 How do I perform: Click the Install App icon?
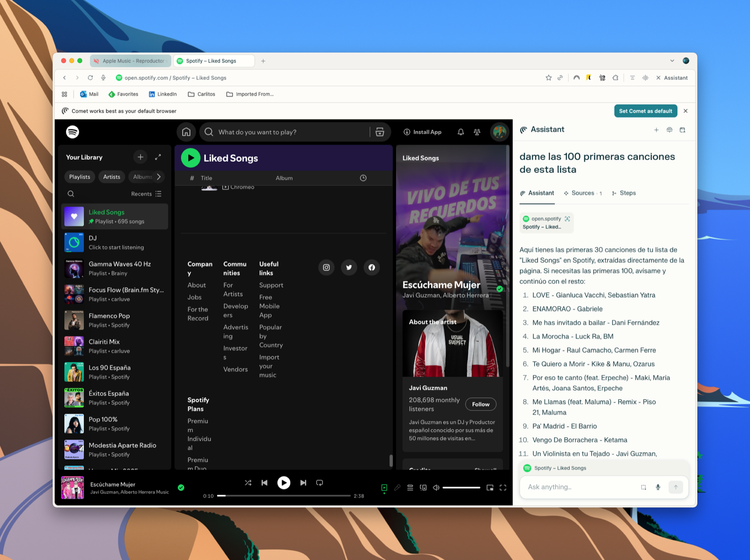point(407,132)
